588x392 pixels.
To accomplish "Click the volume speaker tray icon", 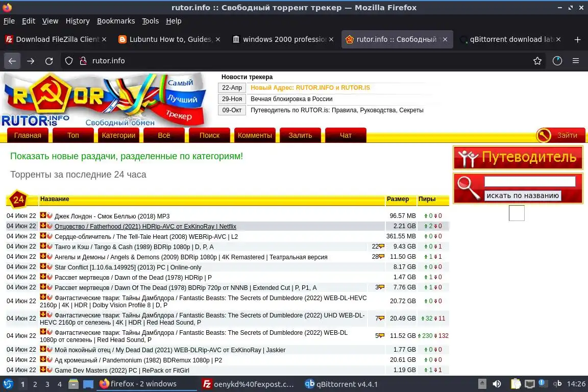I will 497,384.
